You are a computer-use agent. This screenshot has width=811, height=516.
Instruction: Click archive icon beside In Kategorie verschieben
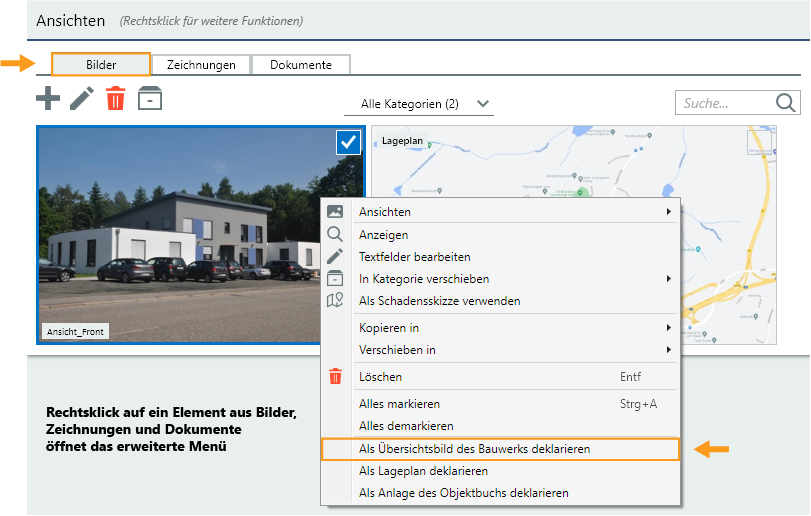coord(335,279)
